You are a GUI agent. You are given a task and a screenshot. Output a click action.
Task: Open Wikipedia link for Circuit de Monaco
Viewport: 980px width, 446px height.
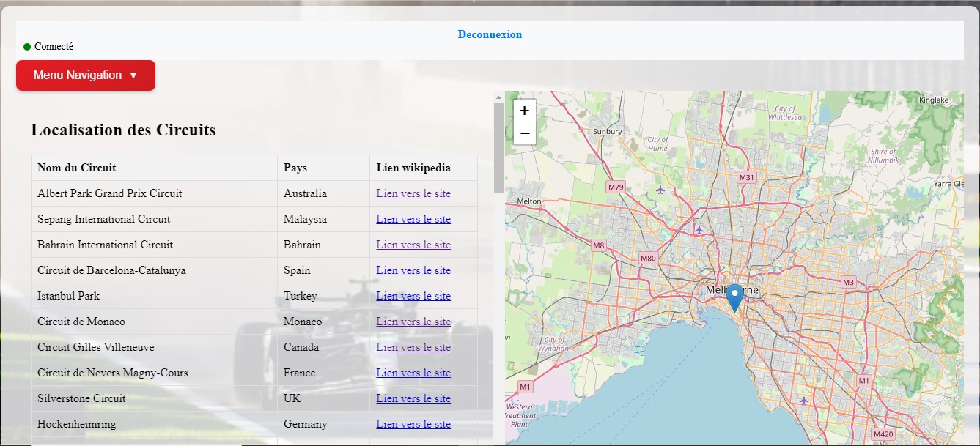point(413,322)
